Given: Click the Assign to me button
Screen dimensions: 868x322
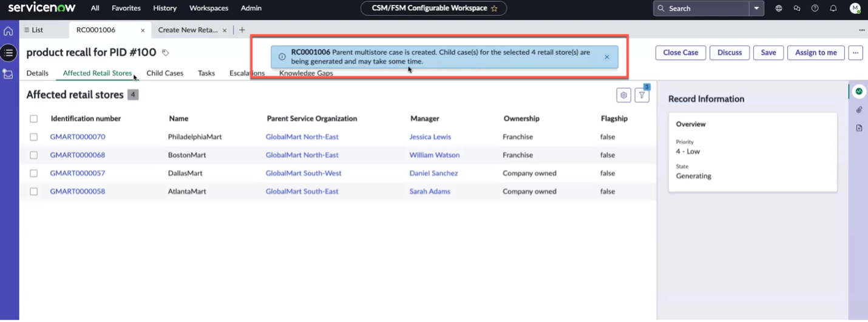Looking at the screenshot, I should (816, 53).
